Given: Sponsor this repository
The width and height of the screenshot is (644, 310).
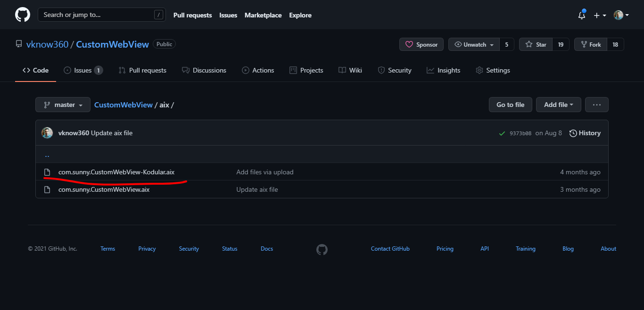Looking at the screenshot, I should [x=421, y=44].
